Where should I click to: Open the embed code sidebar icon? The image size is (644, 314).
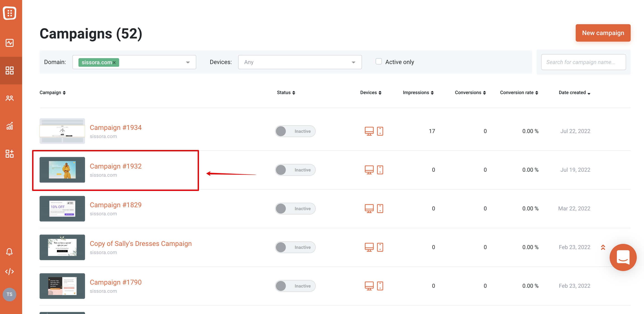pyautogui.click(x=9, y=271)
